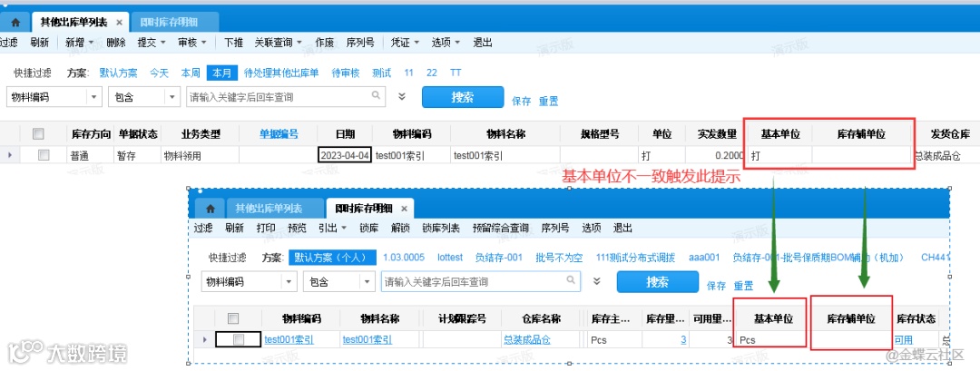Expand double-chevron filters in 其他出库单列表 window

click(x=402, y=97)
